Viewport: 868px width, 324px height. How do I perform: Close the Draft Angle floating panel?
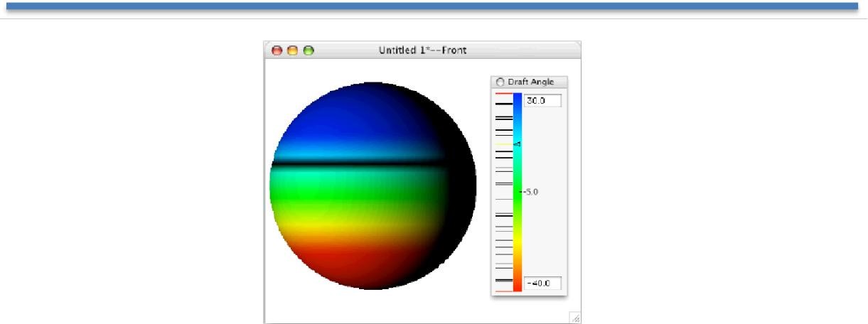click(499, 82)
